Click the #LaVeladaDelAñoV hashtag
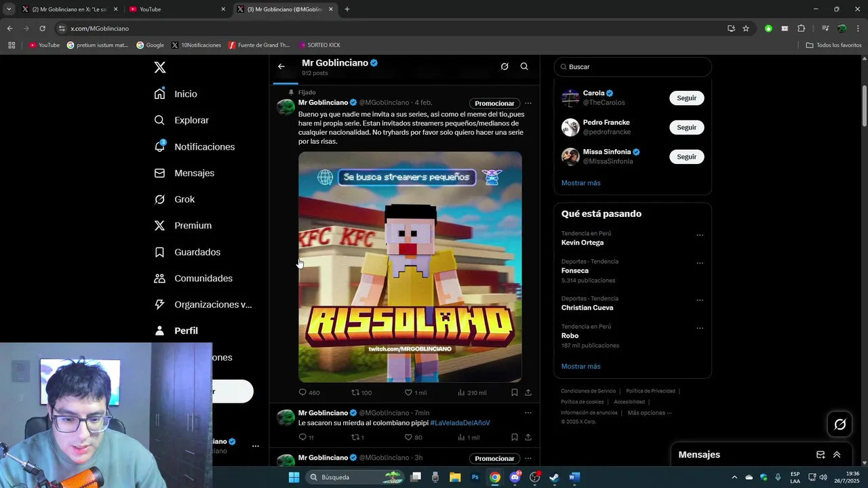Viewport: 868px width, 488px height. point(460,423)
